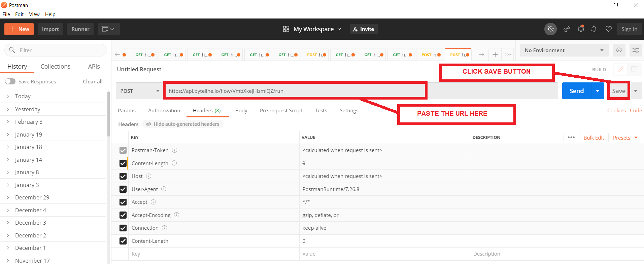Click info icon next to User-Agent
The image size is (644, 264).
point(164,189)
